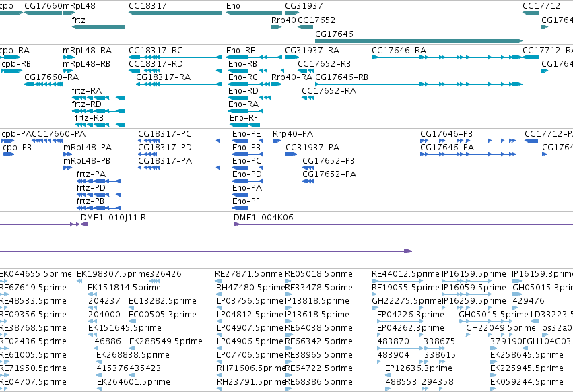
Task: Click the frtz gene glyph
Action: pos(98,27)
